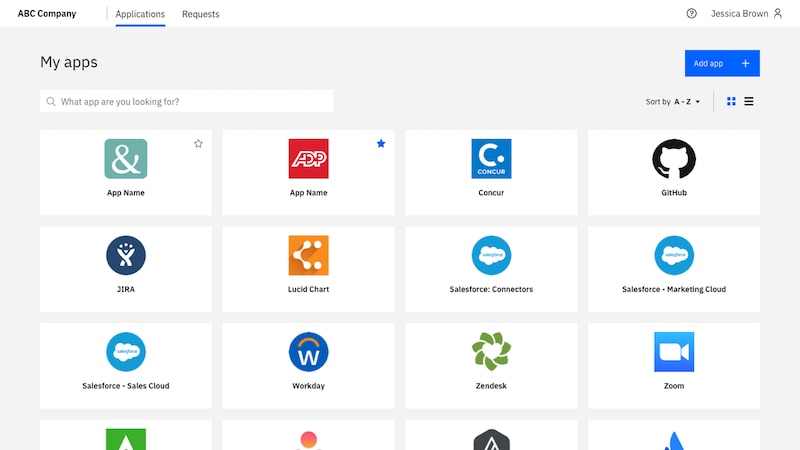Open the Sort by A - Z dropdown
800x450 pixels.
pos(673,102)
